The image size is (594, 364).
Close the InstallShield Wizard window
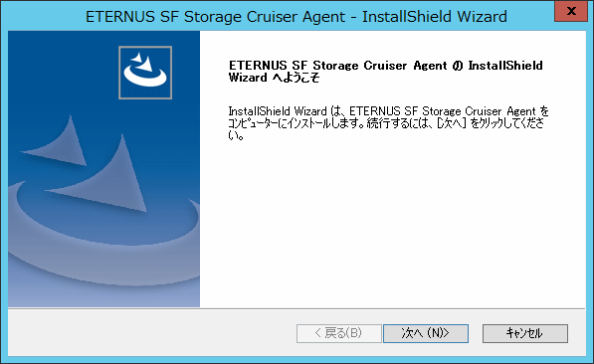571,11
